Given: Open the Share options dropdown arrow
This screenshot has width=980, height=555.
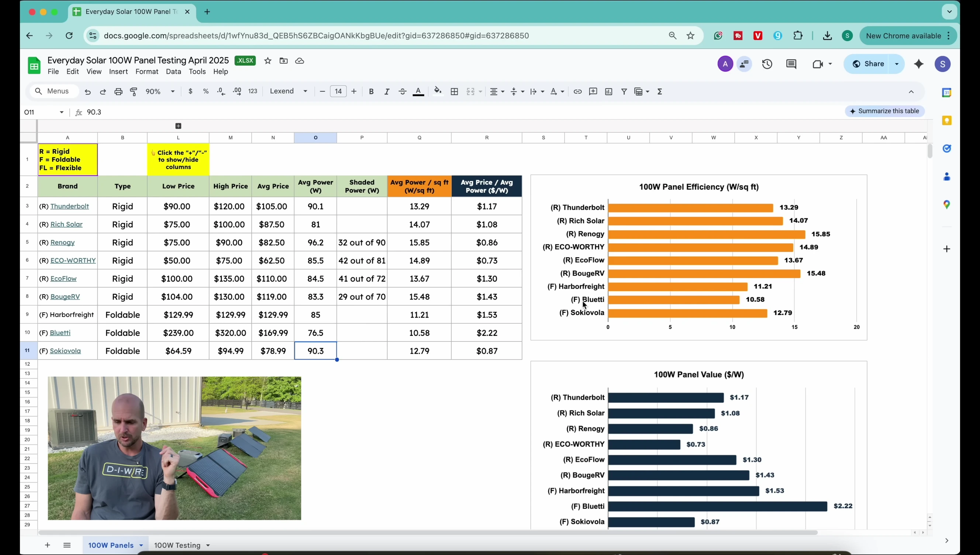Looking at the screenshot, I should pos(897,64).
